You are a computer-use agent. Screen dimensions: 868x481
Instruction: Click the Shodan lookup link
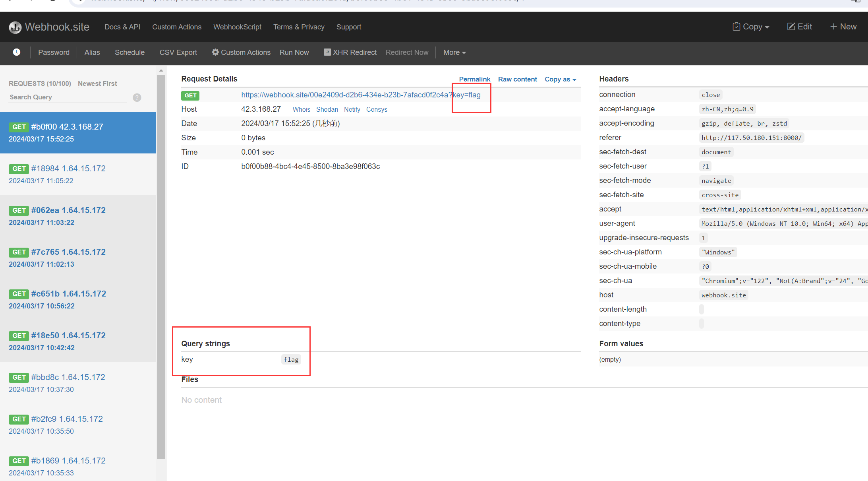(327, 109)
